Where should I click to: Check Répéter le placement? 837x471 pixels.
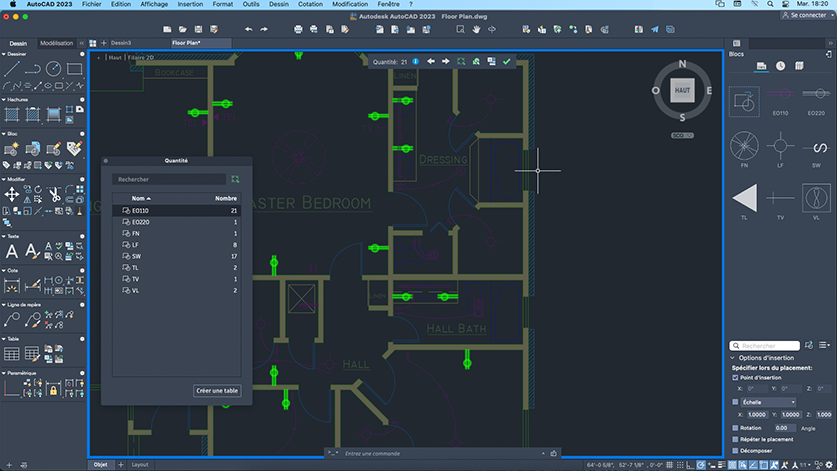735,439
